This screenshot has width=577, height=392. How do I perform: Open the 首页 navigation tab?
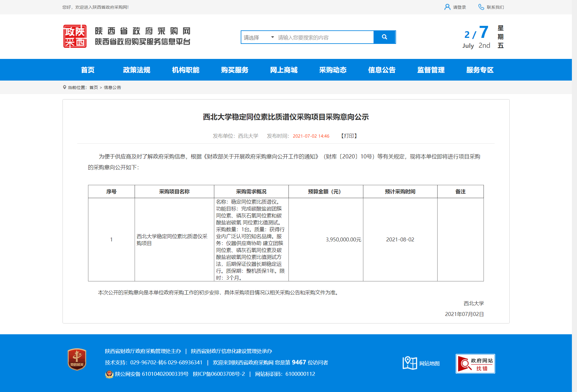tap(87, 70)
